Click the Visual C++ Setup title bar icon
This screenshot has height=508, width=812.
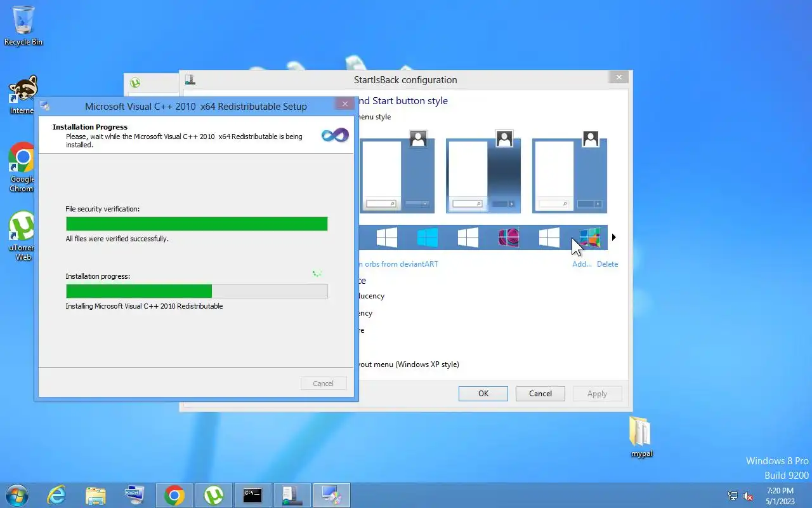click(x=45, y=106)
